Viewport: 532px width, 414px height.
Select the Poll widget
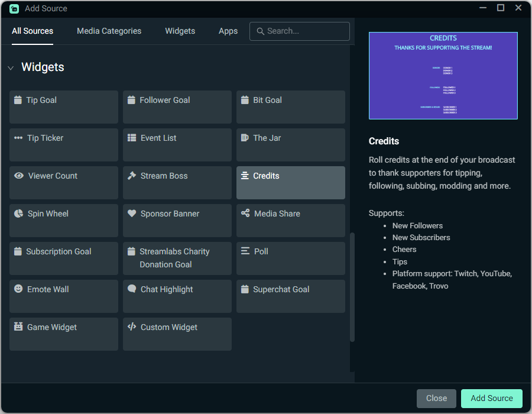point(290,258)
